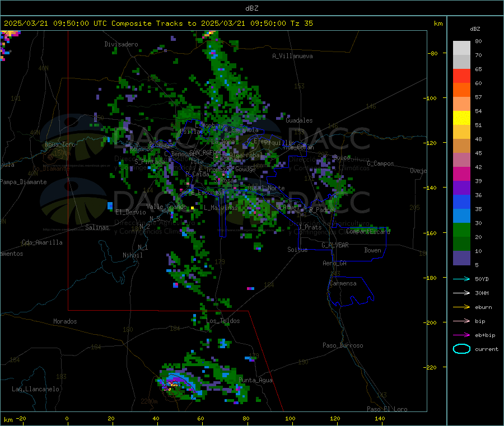The height and width of the screenshot is (426, 504).
Task: Click the bip pink arrow legend icon
Action: coord(461,321)
